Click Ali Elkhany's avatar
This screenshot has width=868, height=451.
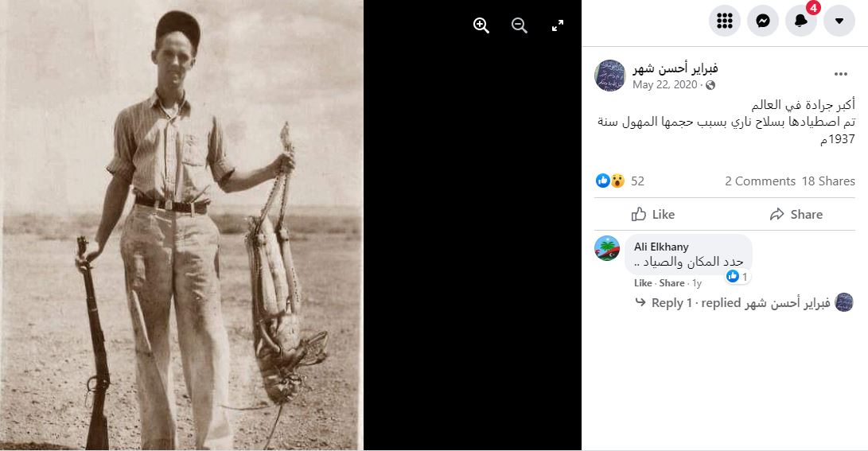tap(607, 248)
